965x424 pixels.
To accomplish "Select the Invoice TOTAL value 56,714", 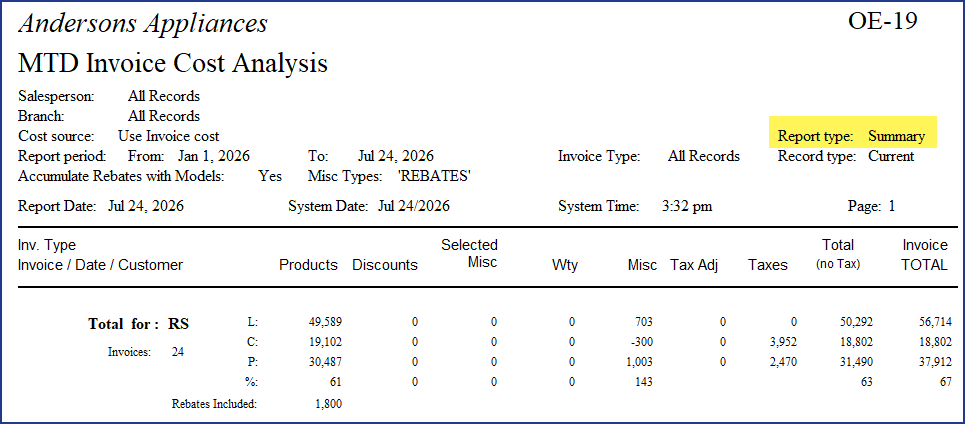I will coord(935,322).
